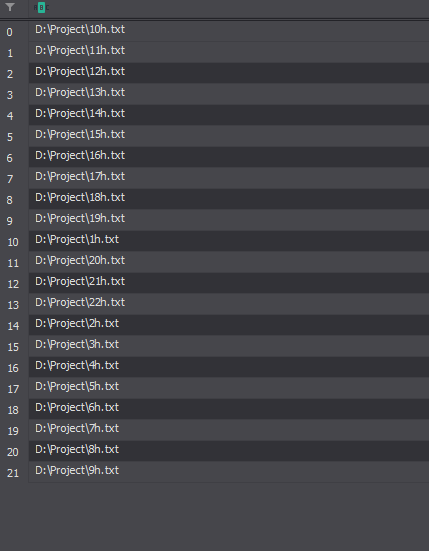Click row header number 17

coord(13,389)
